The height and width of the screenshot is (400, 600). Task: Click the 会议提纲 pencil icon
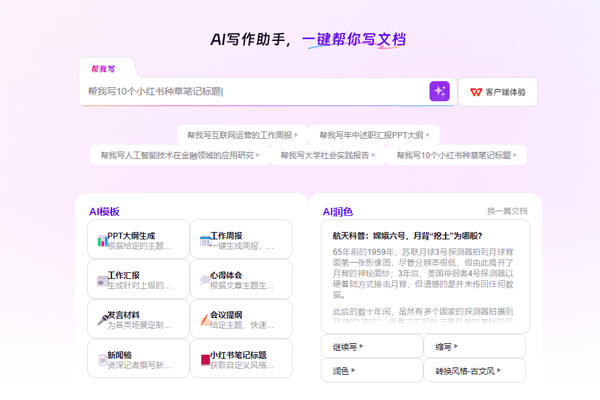coord(205,320)
